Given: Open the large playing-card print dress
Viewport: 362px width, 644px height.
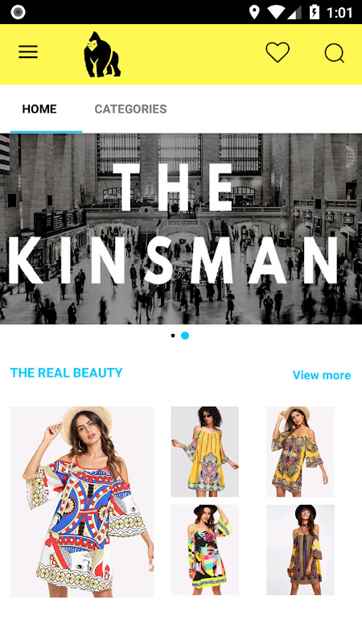Looking at the screenshot, I should point(82,502).
